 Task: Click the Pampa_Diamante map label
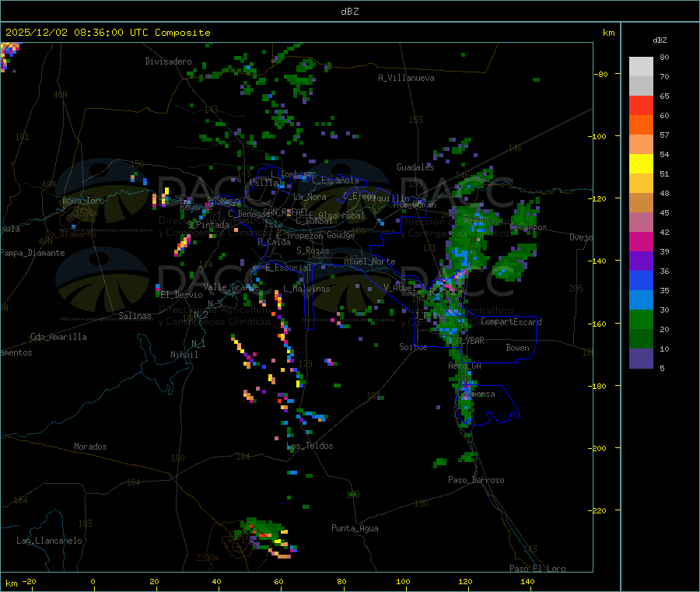(33, 253)
